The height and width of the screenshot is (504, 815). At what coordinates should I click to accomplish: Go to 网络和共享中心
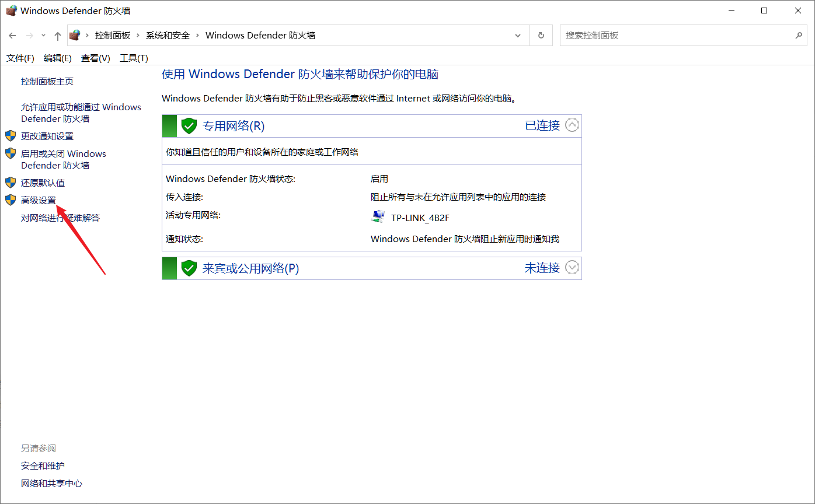[x=51, y=483]
